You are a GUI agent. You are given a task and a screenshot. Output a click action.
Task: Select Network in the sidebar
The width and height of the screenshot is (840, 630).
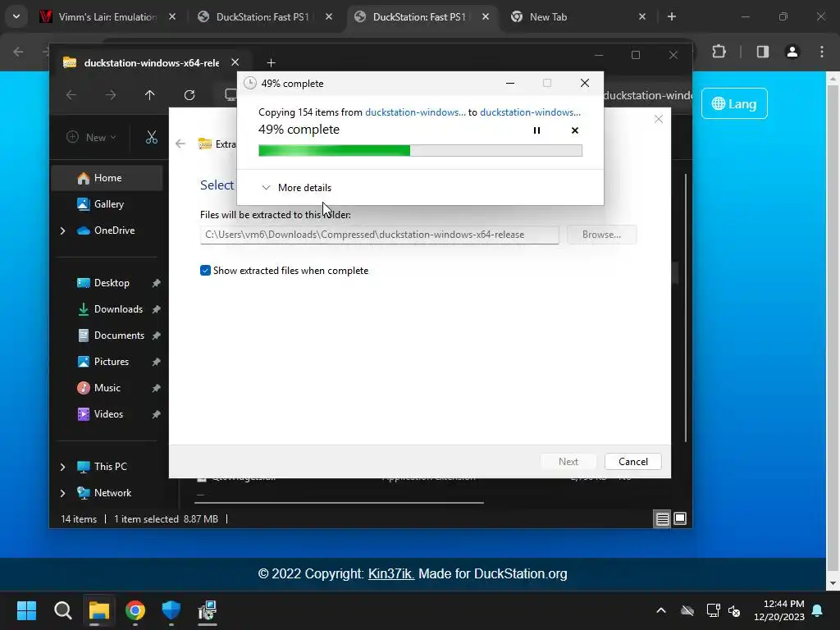[112, 493]
